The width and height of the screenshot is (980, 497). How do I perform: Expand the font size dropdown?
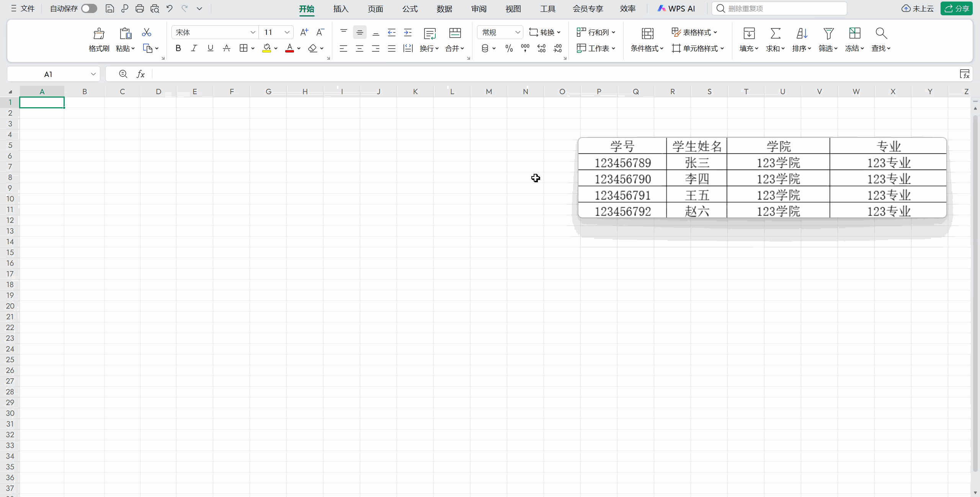pyautogui.click(x=287, y=33)
